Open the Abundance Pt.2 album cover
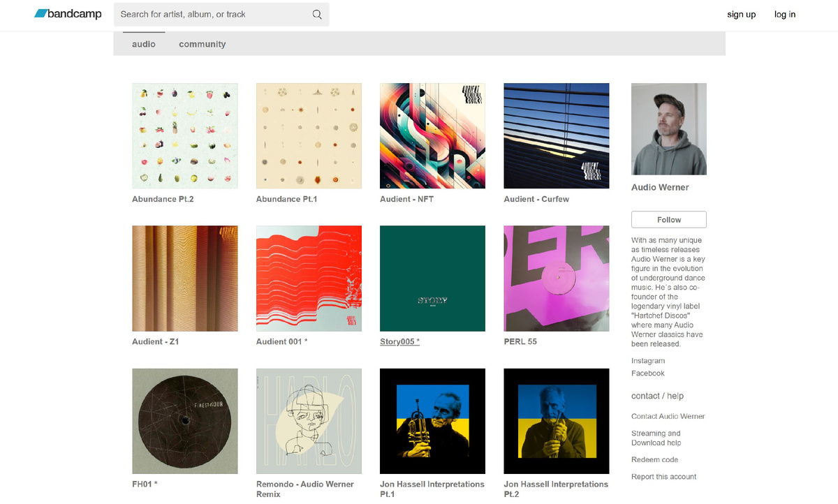 pos(185,136)
